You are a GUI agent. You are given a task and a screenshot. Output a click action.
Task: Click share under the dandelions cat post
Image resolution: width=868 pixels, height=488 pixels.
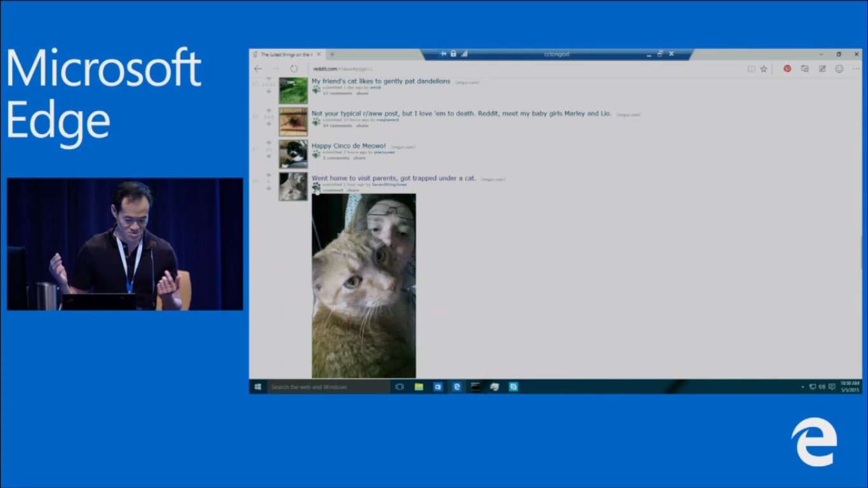click(x=362, y=93)
